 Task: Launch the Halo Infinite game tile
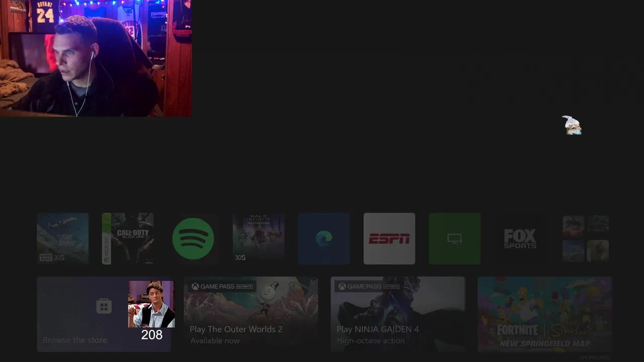[259, 238]
